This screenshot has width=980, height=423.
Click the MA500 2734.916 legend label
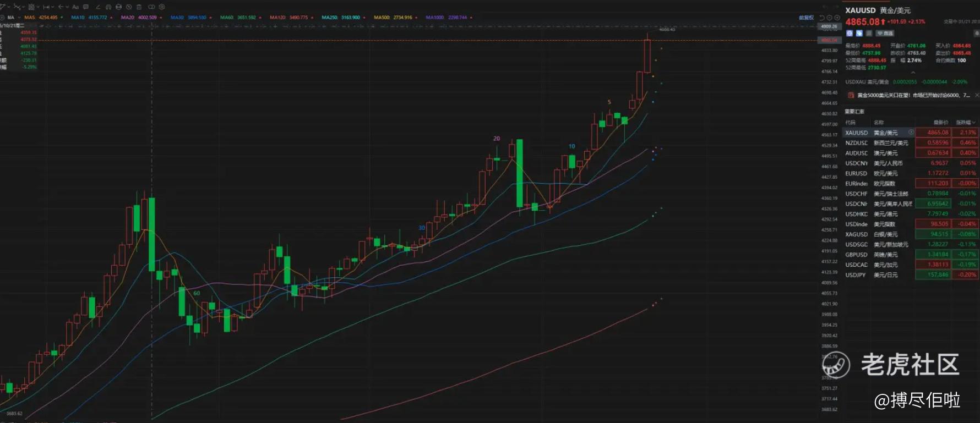(x=393, y=18)
